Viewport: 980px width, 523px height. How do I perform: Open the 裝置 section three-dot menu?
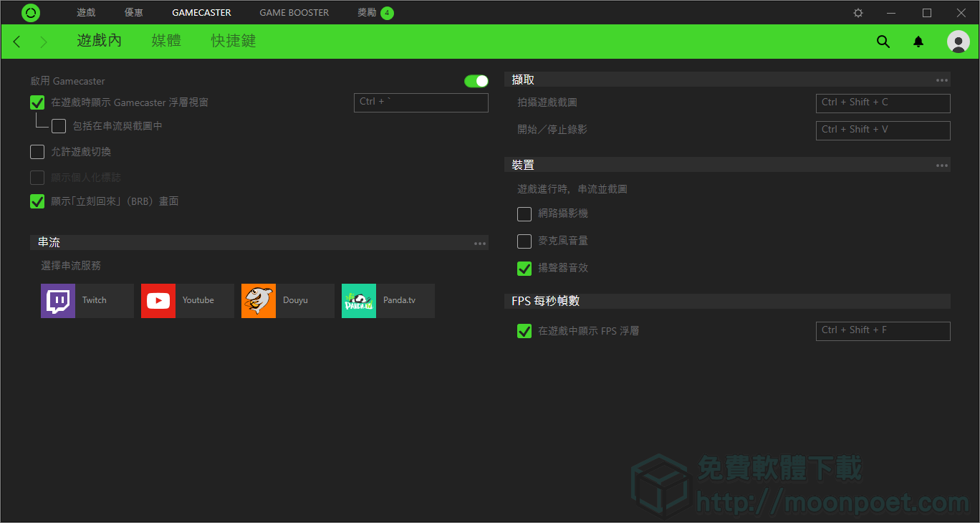[942, 165]
